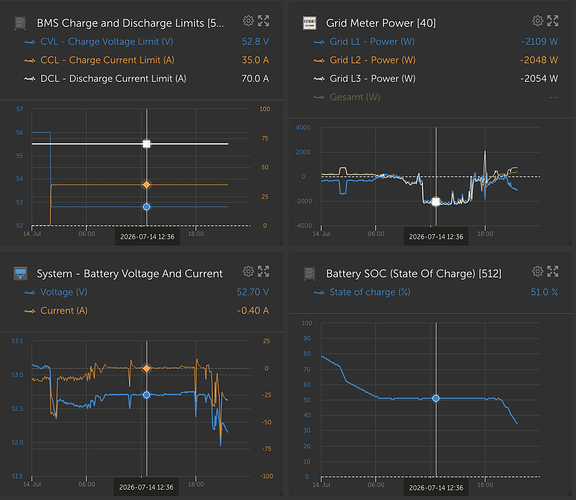Expand System Battery Voltage And Current widget fullscreen
The height and width of the screenshot is (500, 576).
coord(263,271)
